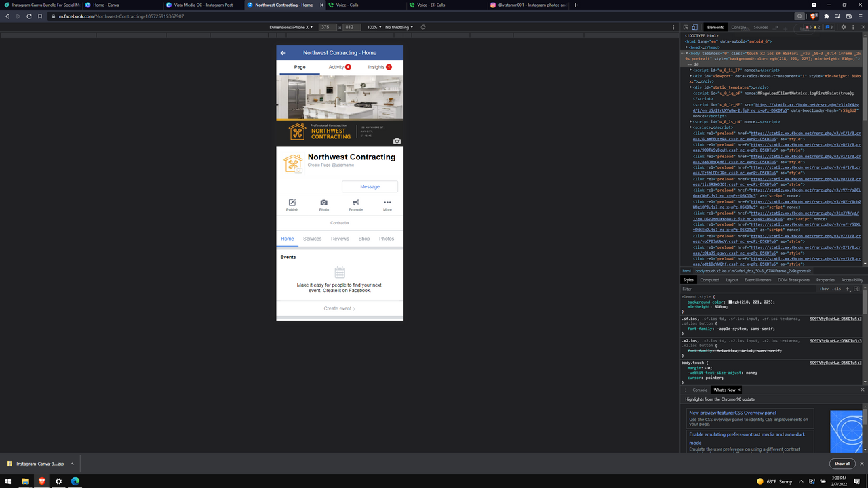Click the zoom indicator in the address bar

800,16
